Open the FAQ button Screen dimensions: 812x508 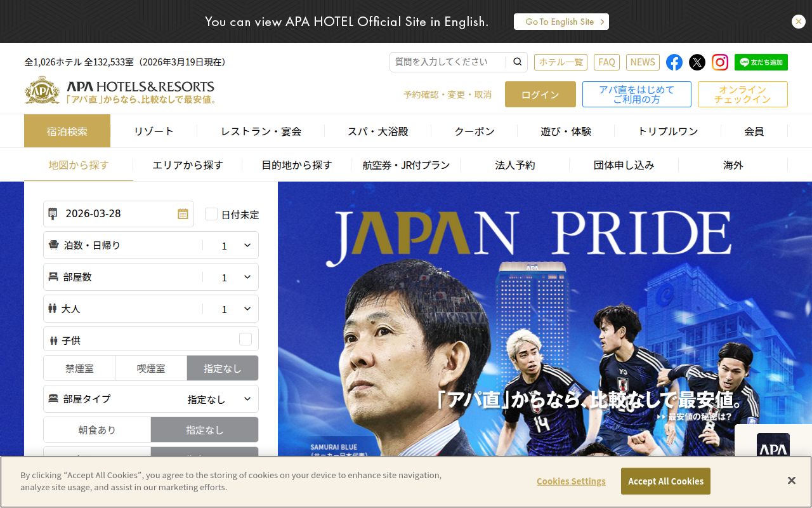click(x=607, y=62)
